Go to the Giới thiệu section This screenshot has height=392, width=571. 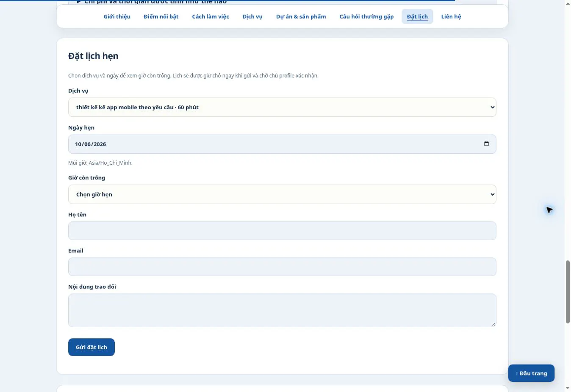click(x=117, y=17)
